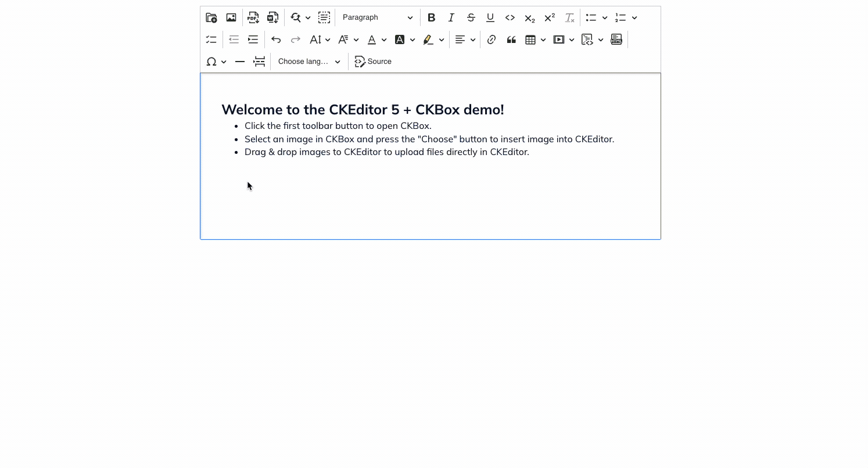Insert a horizontal line
Image resolution: width=868 pixels, height=468 pixels.
(239, 62)
